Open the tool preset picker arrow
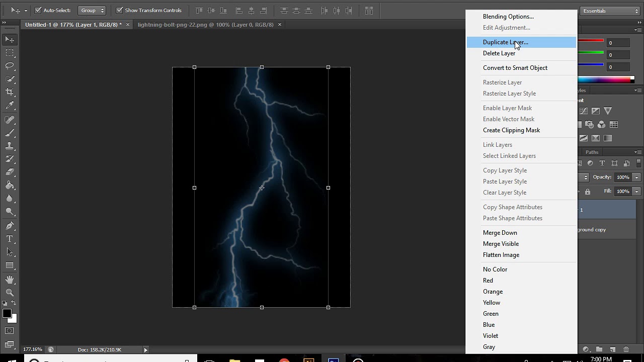 (x=25, y=10)
